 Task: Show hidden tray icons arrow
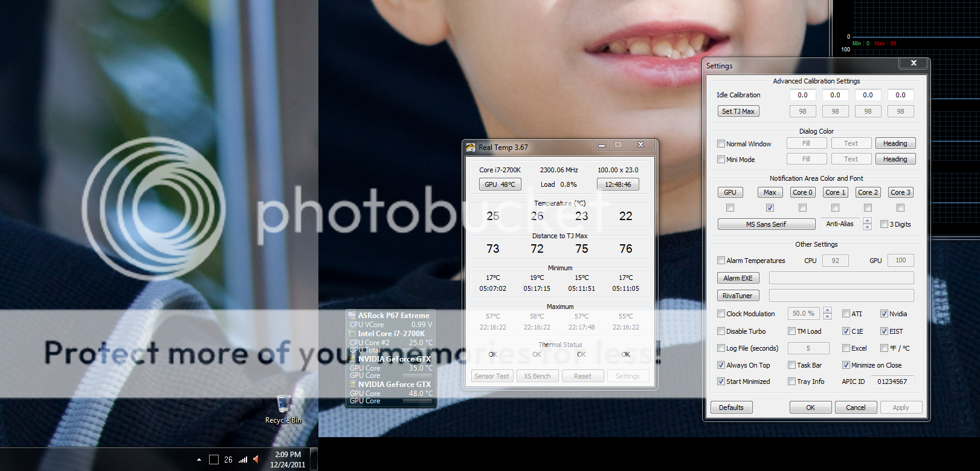[199, 460]
